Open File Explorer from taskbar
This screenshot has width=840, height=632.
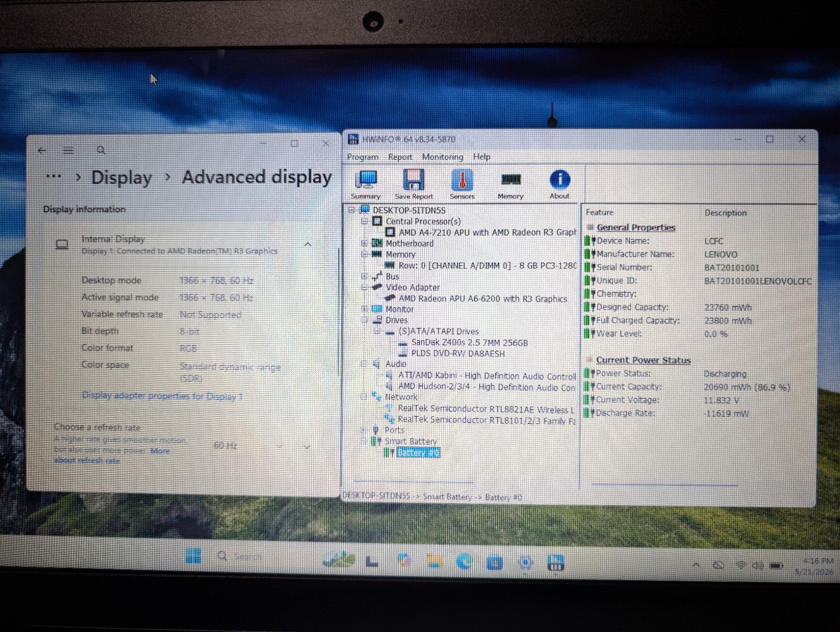[x=434, y=561]
